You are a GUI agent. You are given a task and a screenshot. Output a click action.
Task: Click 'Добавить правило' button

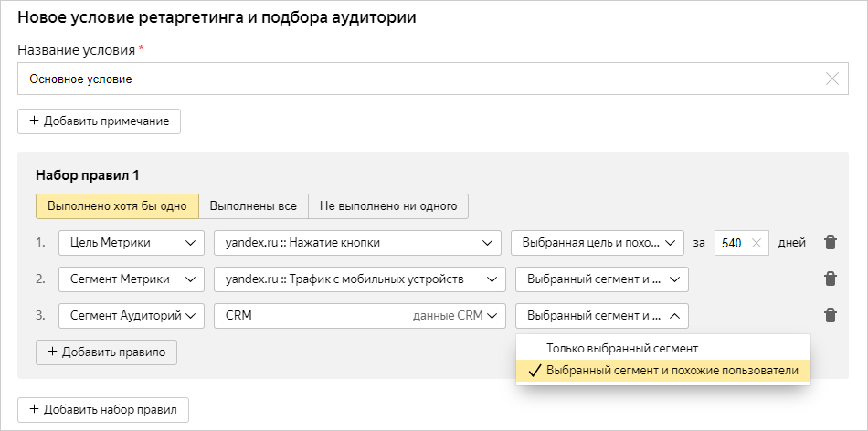coord(106,352)
